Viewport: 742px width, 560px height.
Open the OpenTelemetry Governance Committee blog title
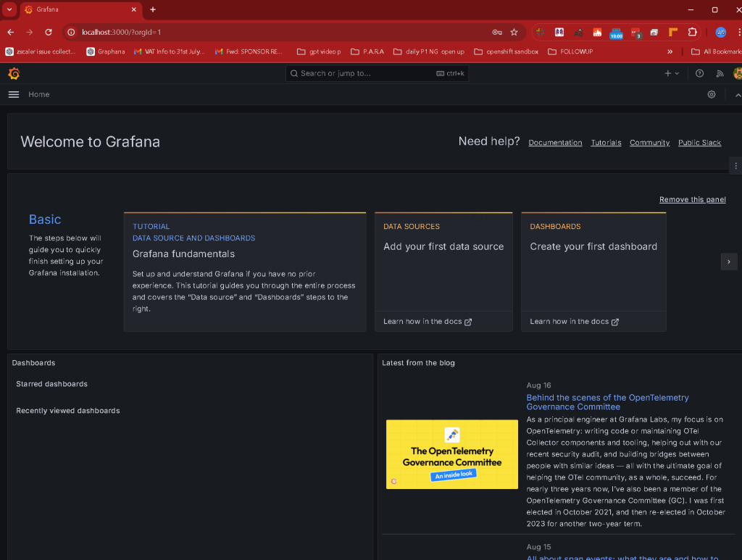(608, 402)
